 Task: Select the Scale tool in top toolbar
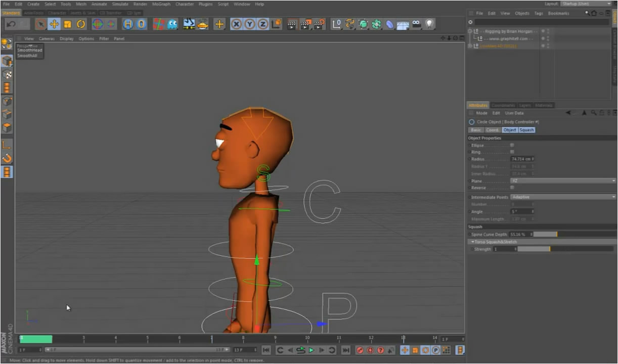tap(67, 24)
